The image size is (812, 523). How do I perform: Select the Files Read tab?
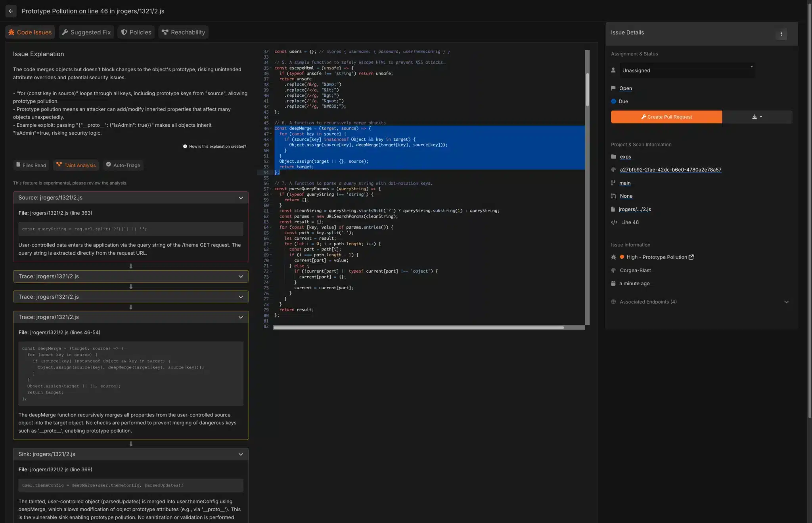pos(31,165)
